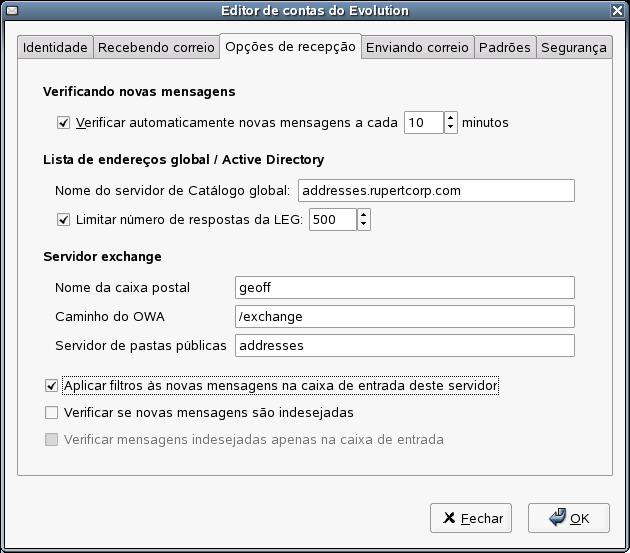
Task: Increase the minutes interval with up arrow
Action: (450, 118)
